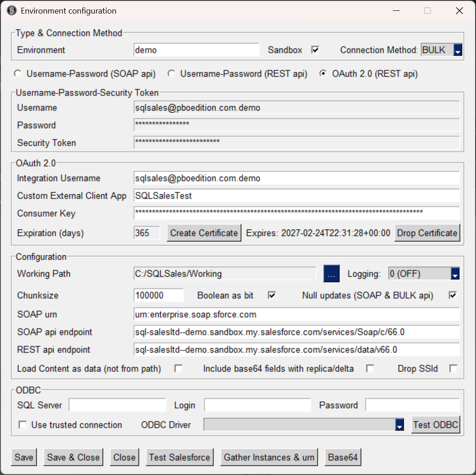Expand the Logging level dropdown
The image size is (476, 475).
tap(455, 274)
